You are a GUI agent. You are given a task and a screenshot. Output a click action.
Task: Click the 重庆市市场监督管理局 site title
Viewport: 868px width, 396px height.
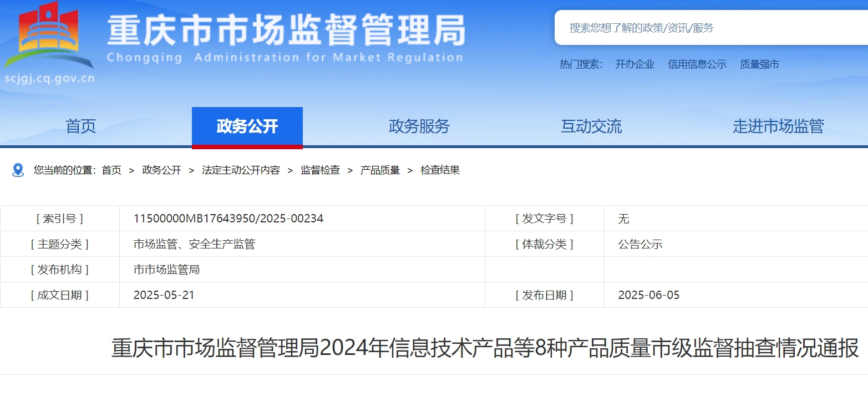point(286,31)
